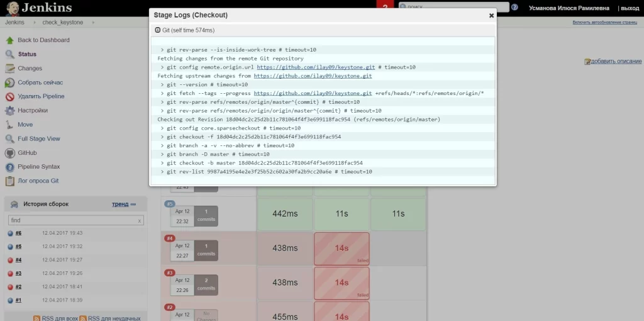Open Full Stage View sidebar item
644x321 pixels.
click(39, 139)
